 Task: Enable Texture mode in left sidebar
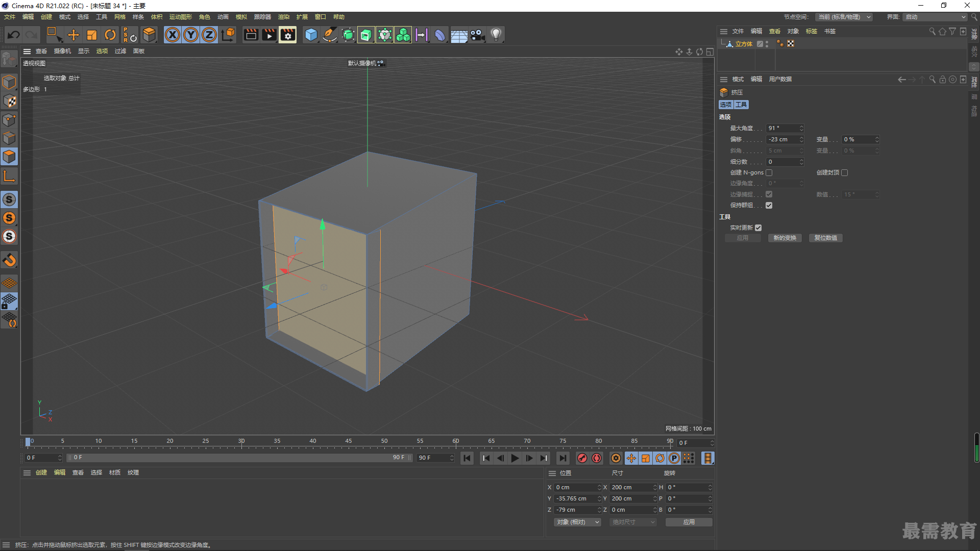coord(9,101)
